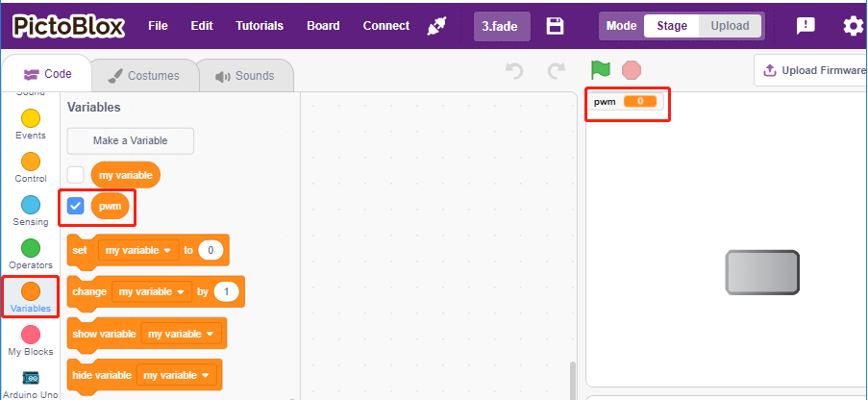Open the settings gear icon
Viewport: 868px width, 400px height.
click(x=853, y=26)
